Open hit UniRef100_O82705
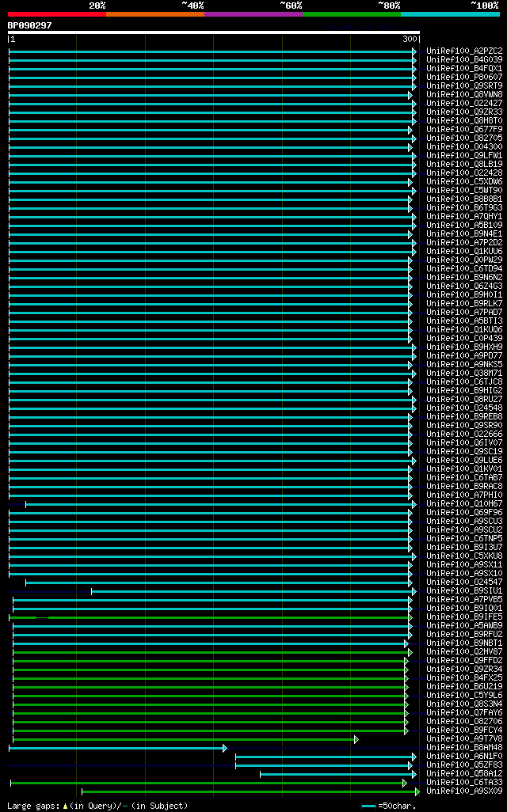Screen dimensions: 507x812 (464, 138)
